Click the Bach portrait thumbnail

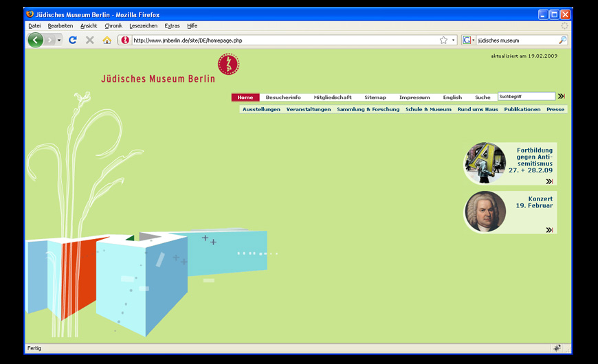click(485, 212)
